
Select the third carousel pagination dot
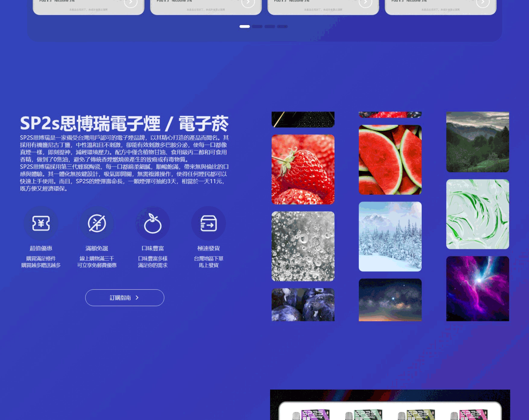(270, 27)
